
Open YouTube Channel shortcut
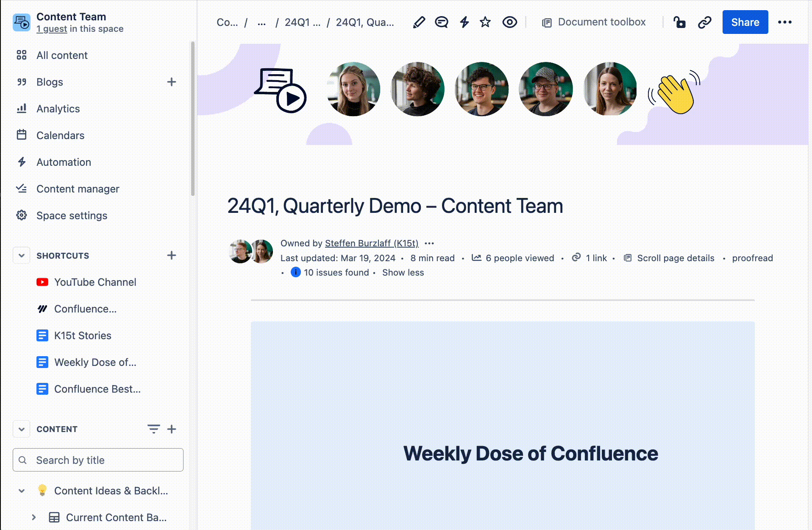coord(95,282)
